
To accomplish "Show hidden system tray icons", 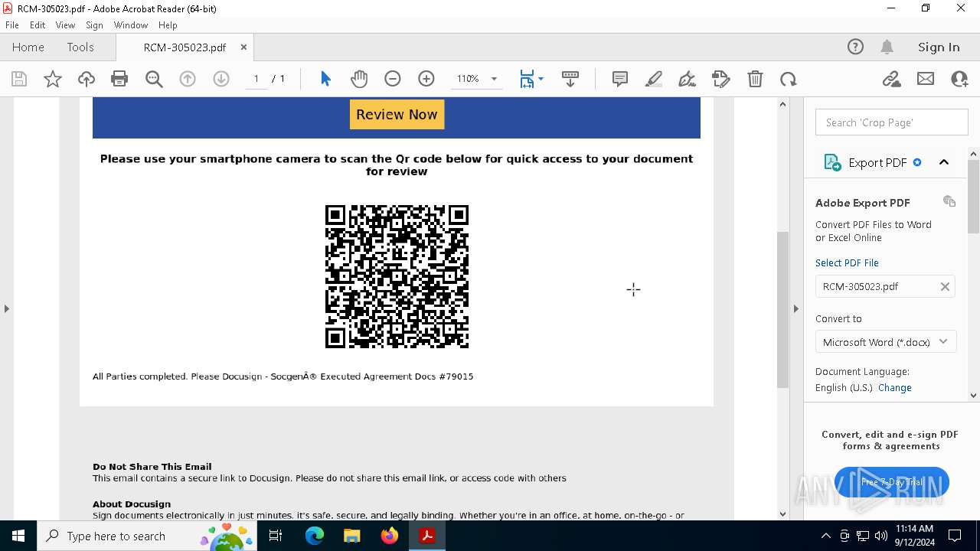I will (825, 536).
